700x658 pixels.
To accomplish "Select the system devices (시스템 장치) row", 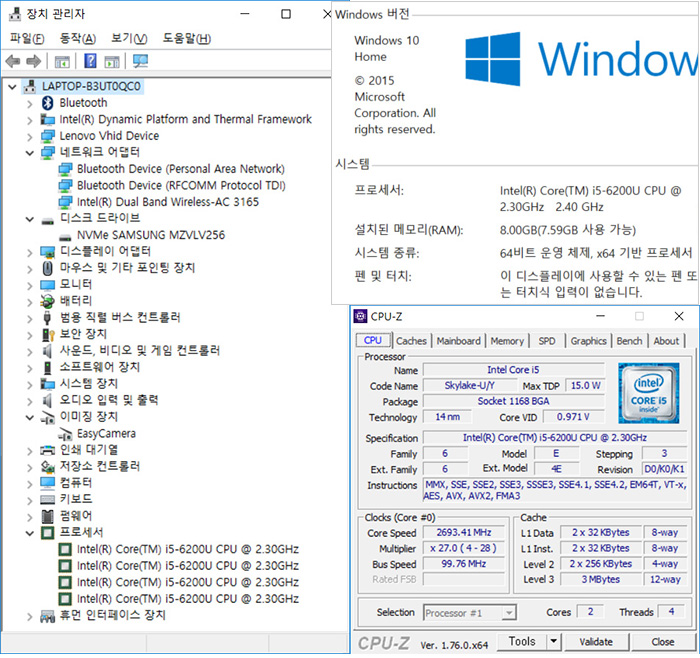I will (89, 384).
